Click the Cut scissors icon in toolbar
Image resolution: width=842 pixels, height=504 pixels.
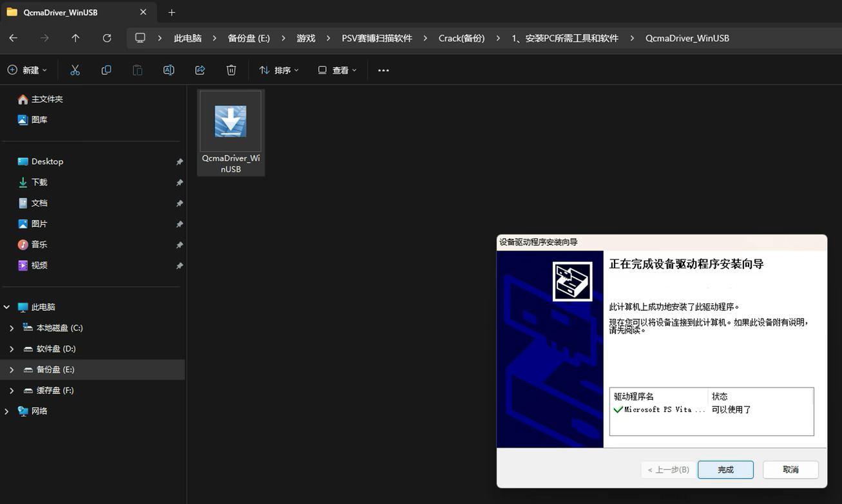(x=75, y=70)
